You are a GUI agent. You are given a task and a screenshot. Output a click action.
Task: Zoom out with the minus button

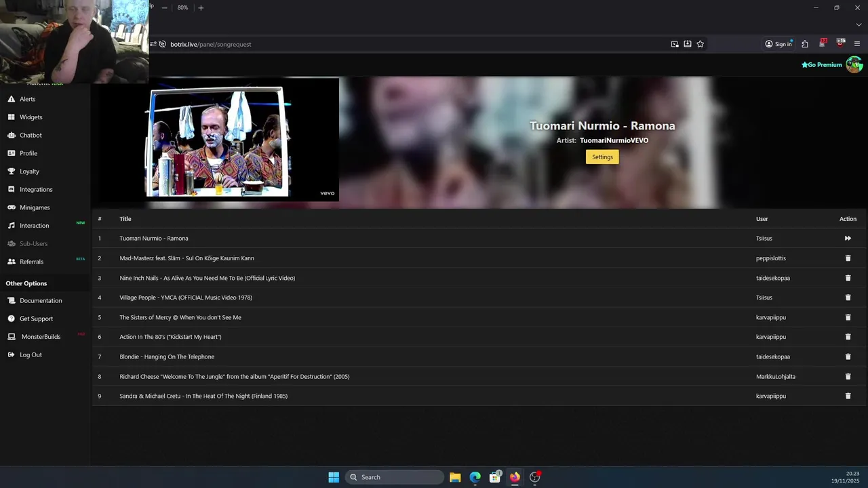coord(164,7)
